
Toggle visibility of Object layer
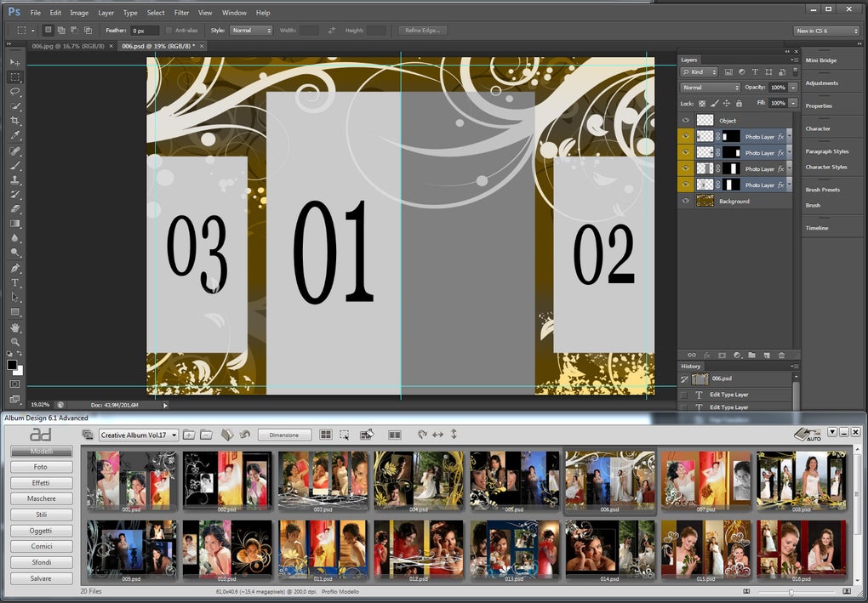coord(686,121)
